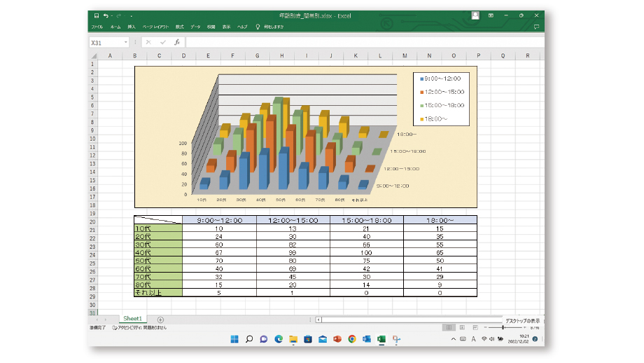Click horizontal scrollbar left arrow

pos(318,320)
